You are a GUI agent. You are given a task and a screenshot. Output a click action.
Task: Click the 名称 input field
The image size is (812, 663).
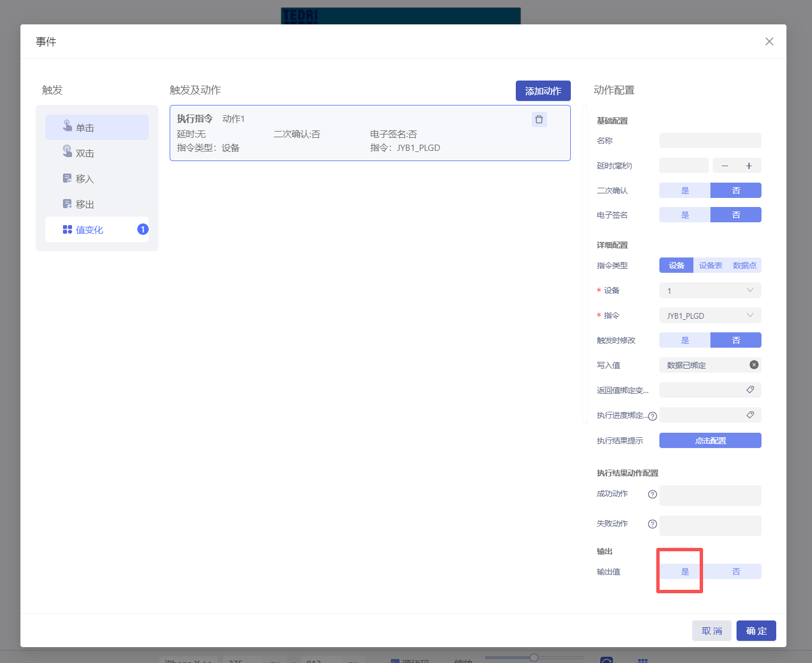(710, 141)
